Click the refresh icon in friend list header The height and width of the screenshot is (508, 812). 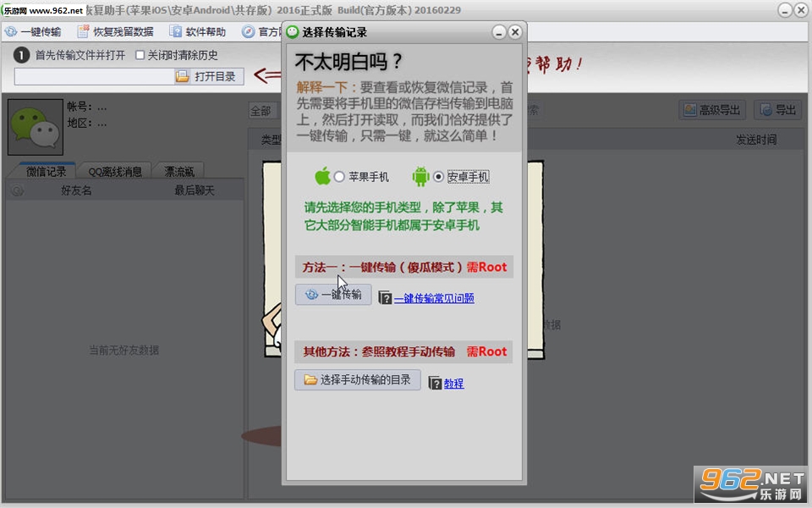click(17, 190)
